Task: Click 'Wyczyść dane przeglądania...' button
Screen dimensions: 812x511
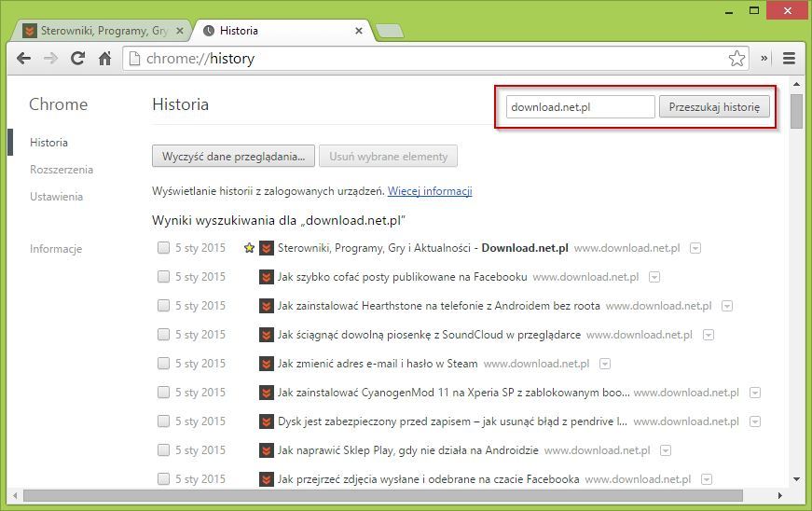Action: coord(233,157)
